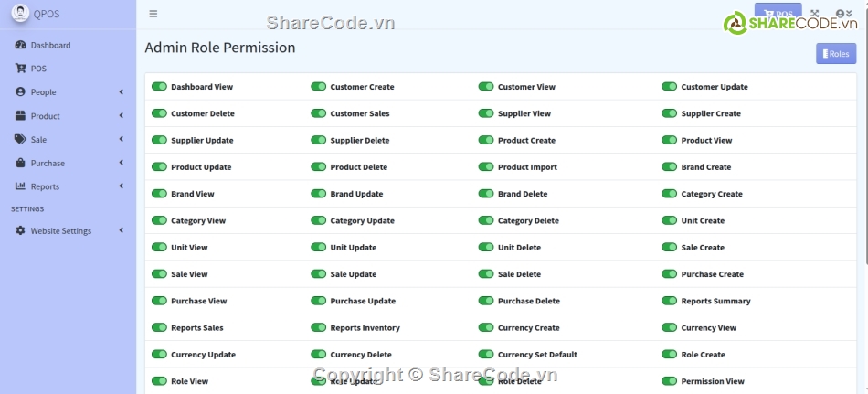Toggle the Role Create permission switch
The image size is (868, 394).
coord(669,354)
